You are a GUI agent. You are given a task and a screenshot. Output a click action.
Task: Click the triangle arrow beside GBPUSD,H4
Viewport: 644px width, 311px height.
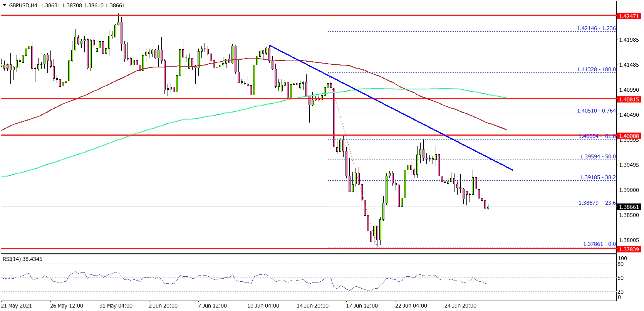coord(4,6)
